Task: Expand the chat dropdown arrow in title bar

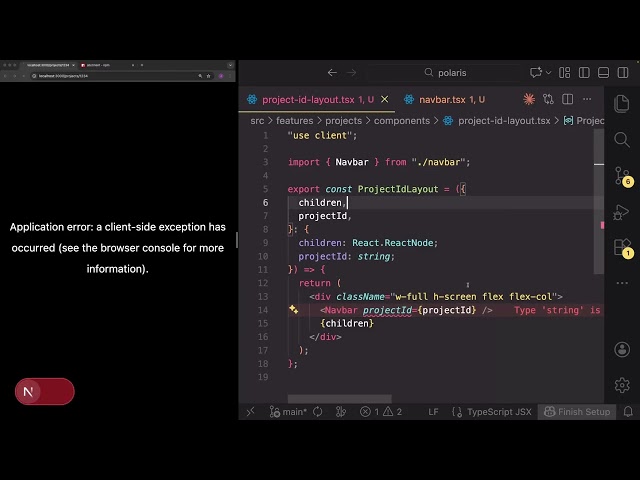Action: [x=549, y=73]
